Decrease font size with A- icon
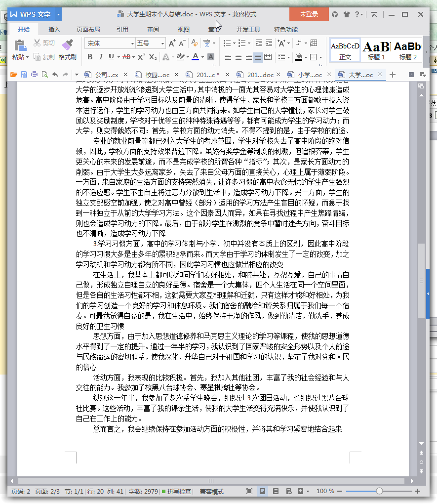The width and height of the screenshot is (437, 504). tap(182, 43)
